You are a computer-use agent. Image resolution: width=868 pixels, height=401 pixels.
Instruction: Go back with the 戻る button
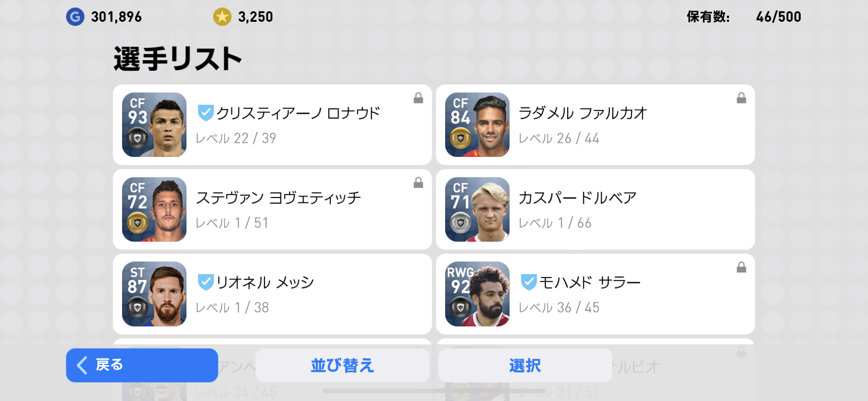click(142, 365)
